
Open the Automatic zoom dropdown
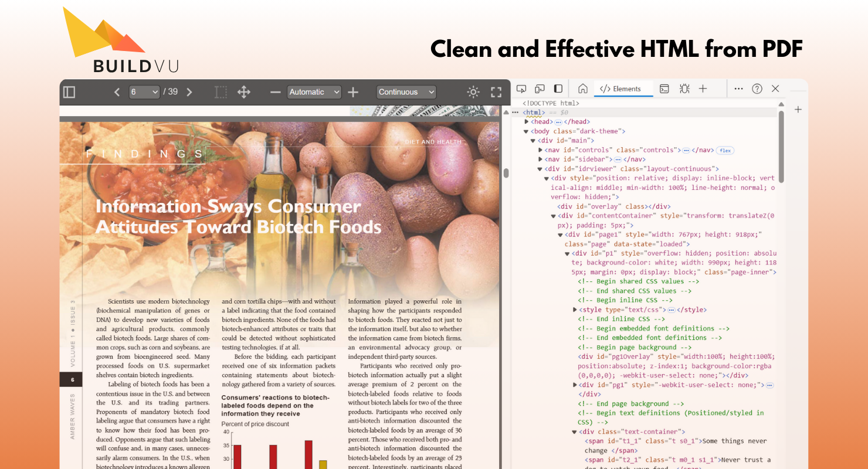click(x=314, y=92)
